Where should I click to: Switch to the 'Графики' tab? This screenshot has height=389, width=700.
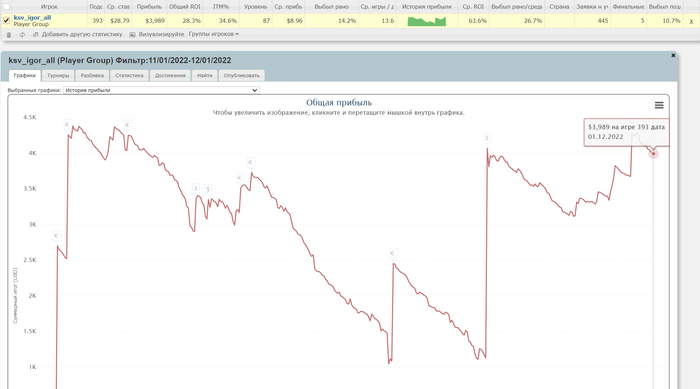25,75
